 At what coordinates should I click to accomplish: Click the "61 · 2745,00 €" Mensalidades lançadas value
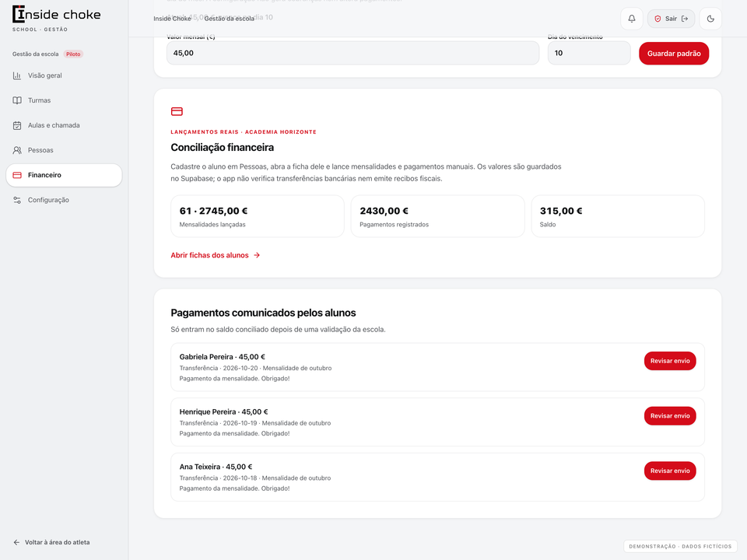tap(213, 211)
